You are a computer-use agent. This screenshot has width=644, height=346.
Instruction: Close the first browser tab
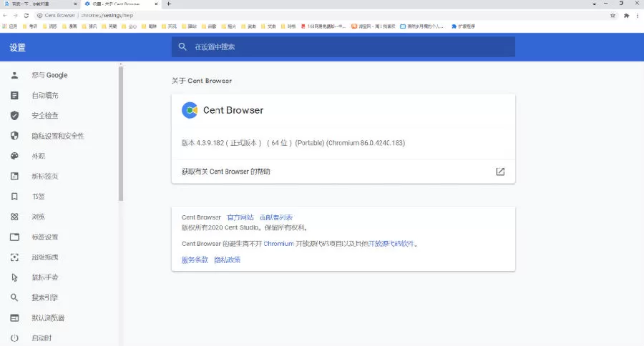tap(75, 4)
